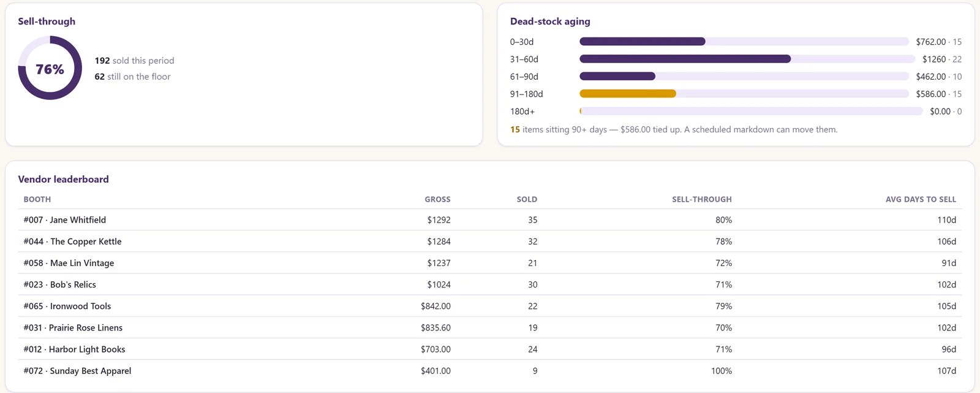Click the $703.00 gross value
Screen dimensions: 980x393
tap(435, 349)
